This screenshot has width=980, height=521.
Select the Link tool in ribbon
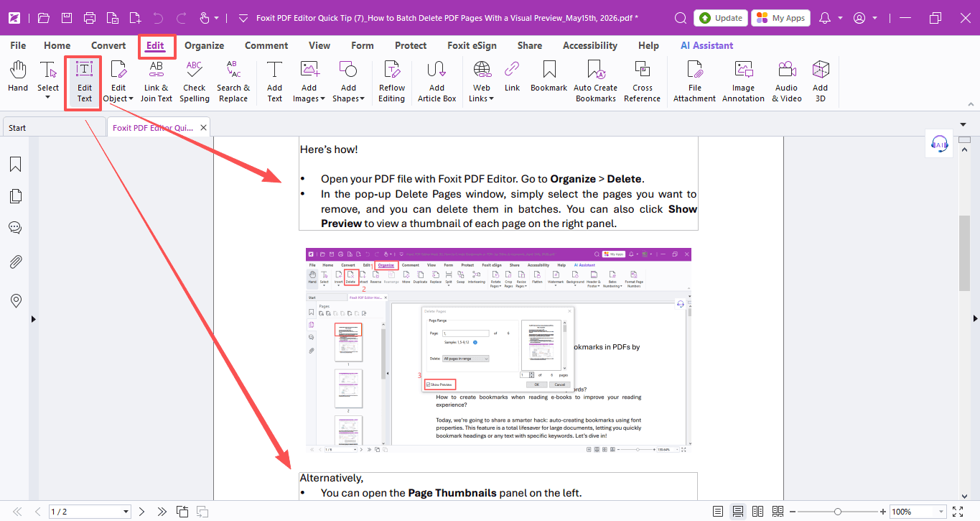(x=512, y=78)
